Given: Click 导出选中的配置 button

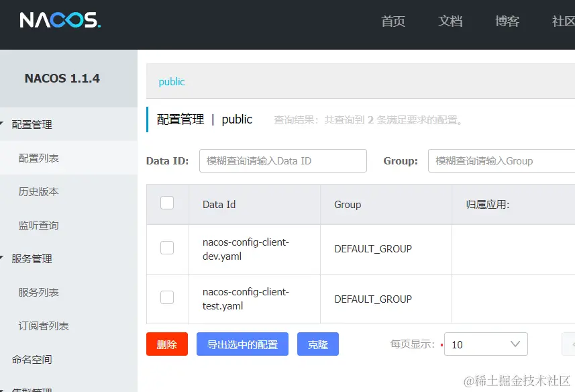Looking at the screenshot, I should [242, 344].
